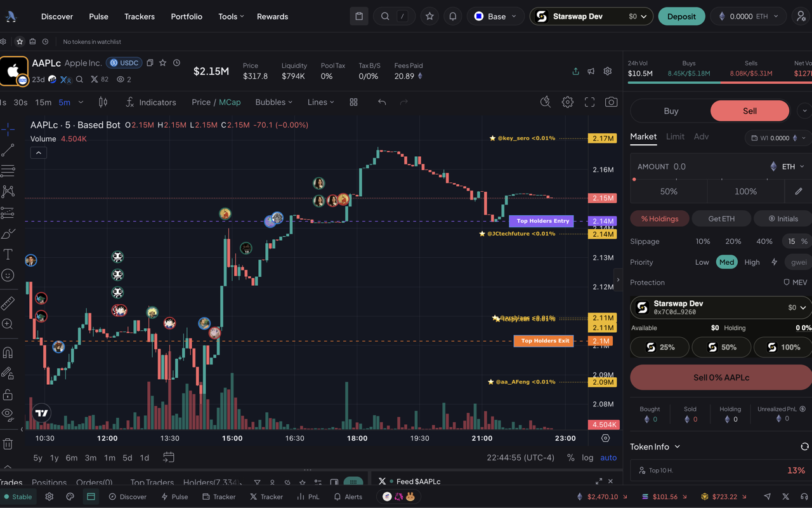812x508 pixels.
Task: Switch to the Limit order tab
Action: [x=675, y=137]
